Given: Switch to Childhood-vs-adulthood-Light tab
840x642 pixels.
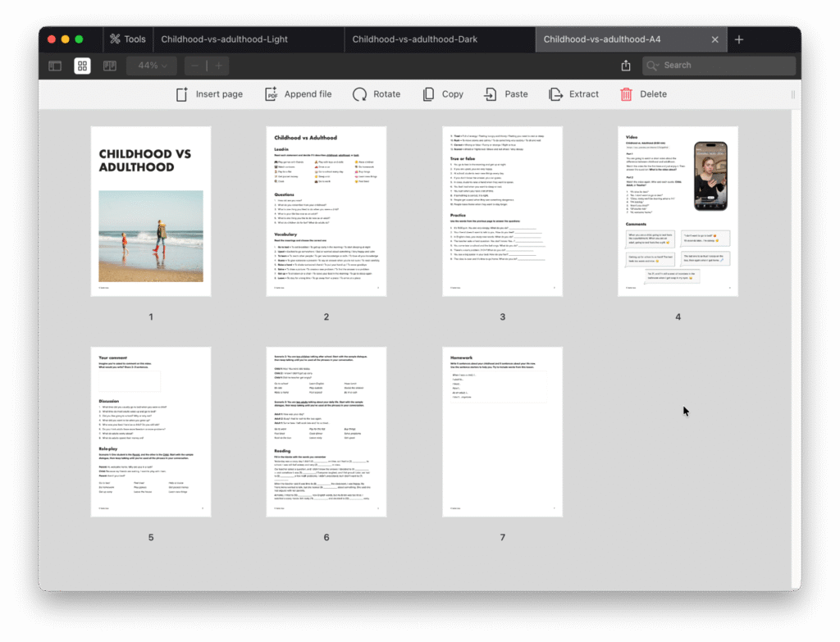Looking at the screenshot, I should click(224, 39).
